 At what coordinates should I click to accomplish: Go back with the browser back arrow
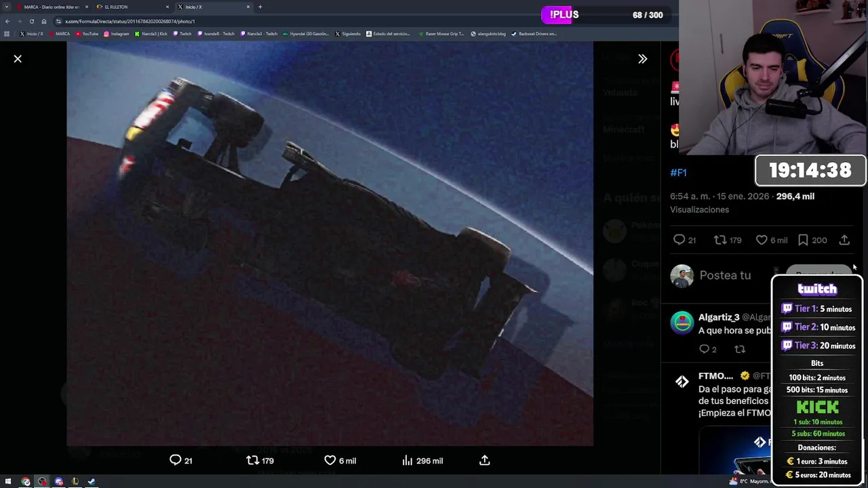point(7,21)
